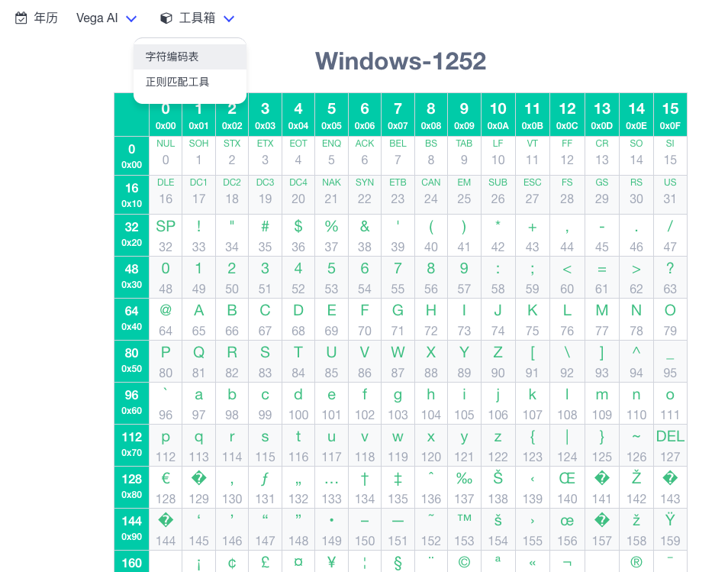Click column header 10 0x0A
Screen dimensions: 728x572
498,115
